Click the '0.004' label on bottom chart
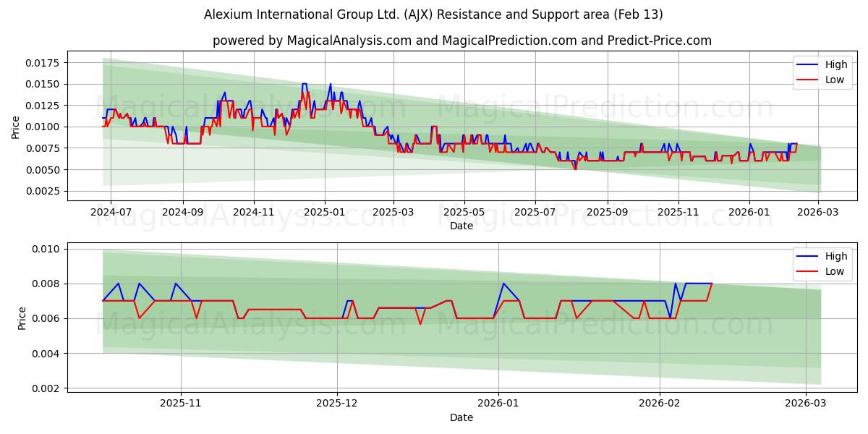Screen dimensions: 868x434 pyautogui.click(x=47, y=354)
